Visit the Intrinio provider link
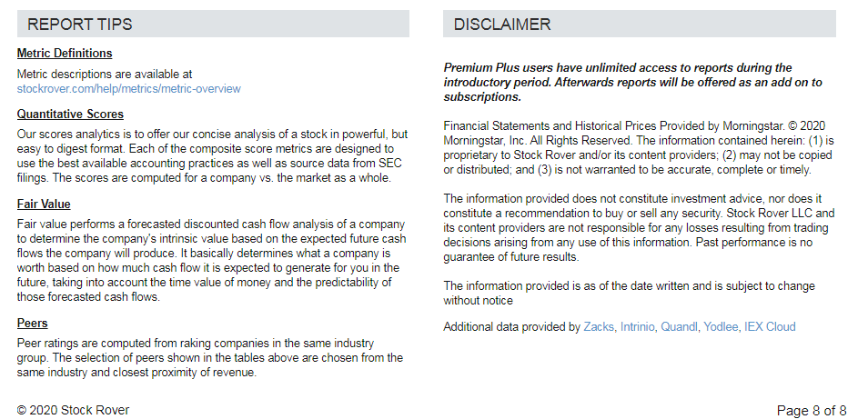The width and height of the screenshot is (868, 419). 637,326
